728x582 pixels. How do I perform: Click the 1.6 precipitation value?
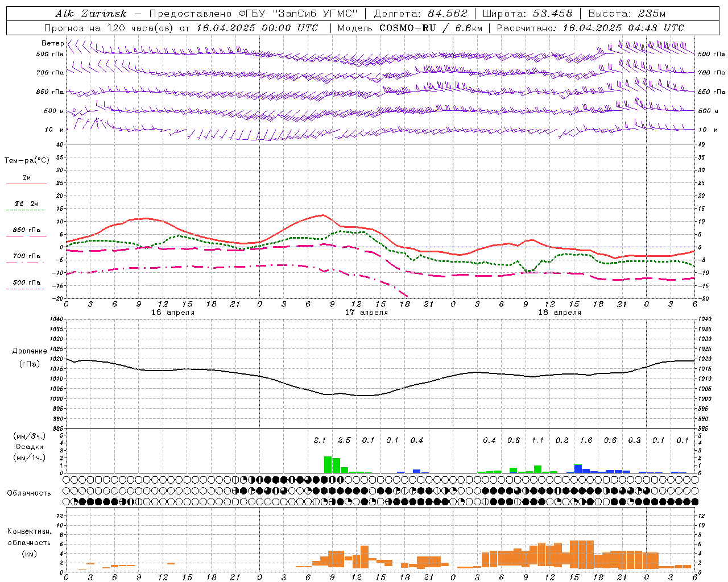click(x=586, y=440)
